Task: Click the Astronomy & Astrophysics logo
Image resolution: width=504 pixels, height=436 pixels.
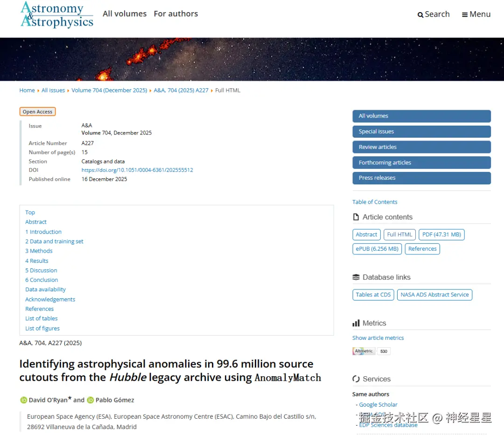Action: click(57, 15)
